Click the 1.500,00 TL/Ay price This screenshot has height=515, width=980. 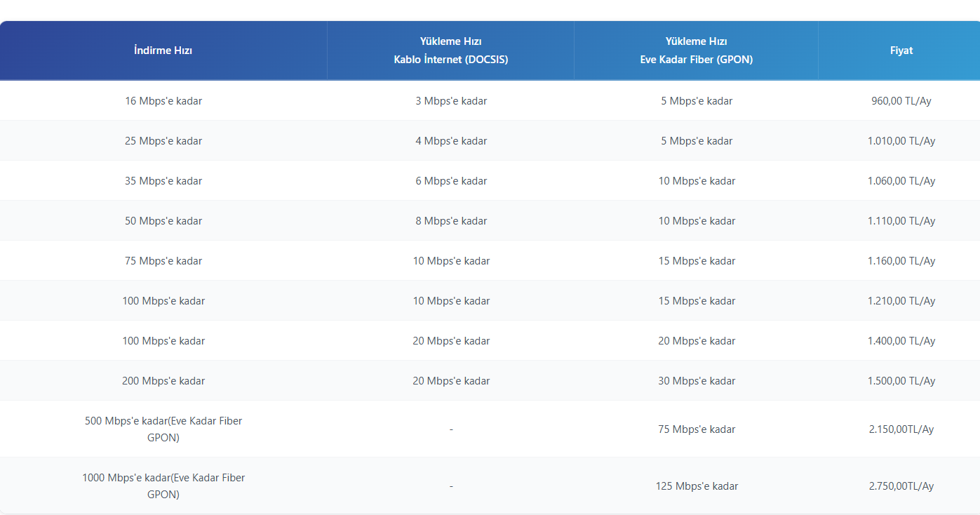901,381
